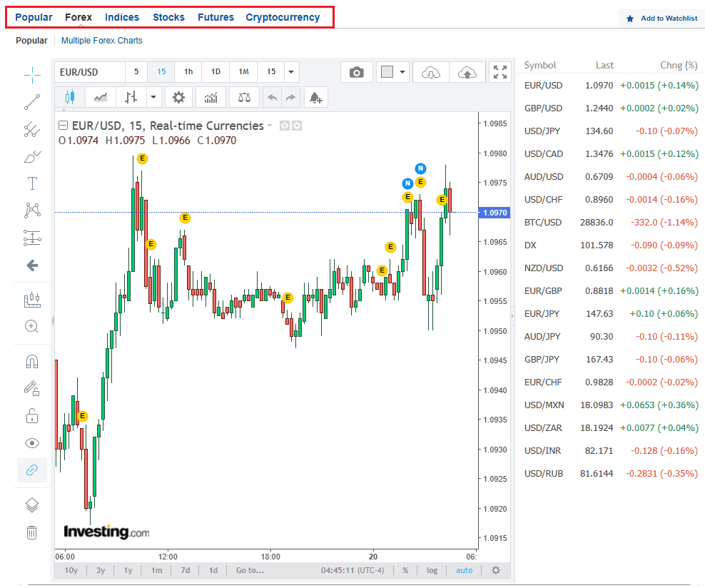Open the chart style dropdown arrow

(153, 98)
